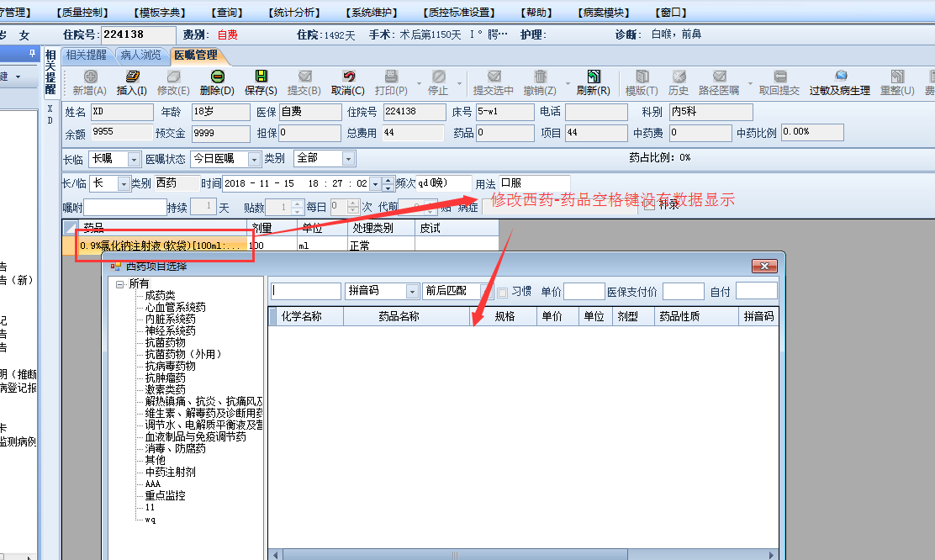The height and width of the screenshot is (560, 935).
Task: Open the 系统维护 menu
Action: click(x=371, y=12)
